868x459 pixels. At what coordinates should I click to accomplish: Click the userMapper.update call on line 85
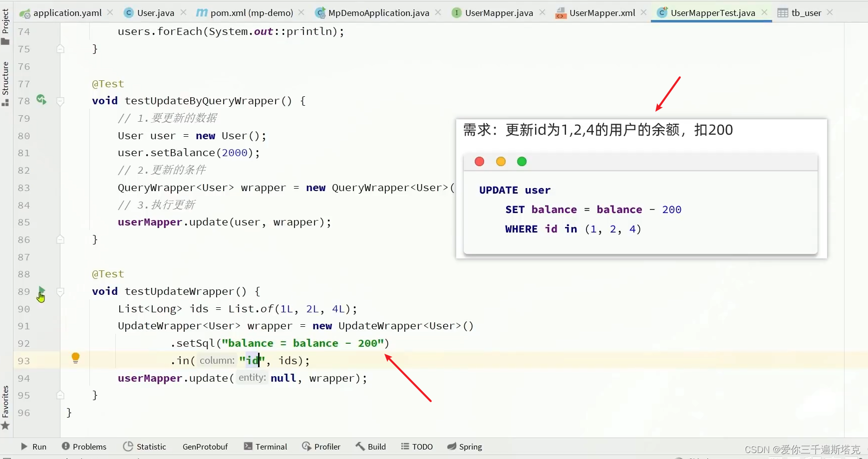click(x=224, y=222)
